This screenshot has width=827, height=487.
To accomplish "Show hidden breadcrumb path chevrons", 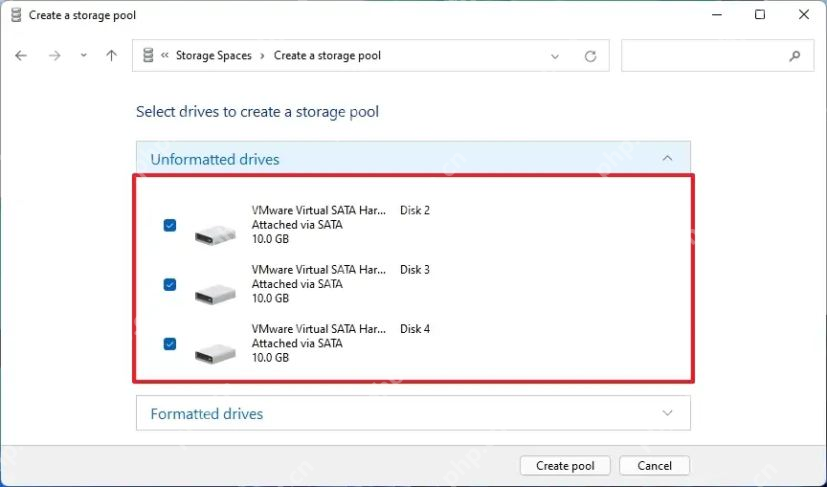I will (x=165, y=55).
